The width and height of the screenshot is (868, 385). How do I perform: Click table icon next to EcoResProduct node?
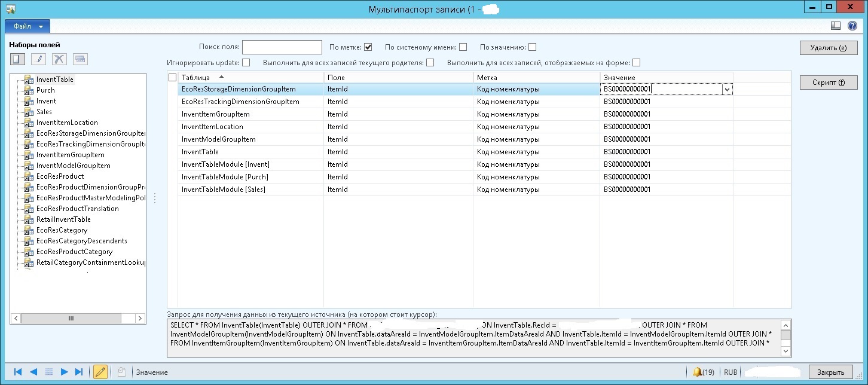(27, 176)
